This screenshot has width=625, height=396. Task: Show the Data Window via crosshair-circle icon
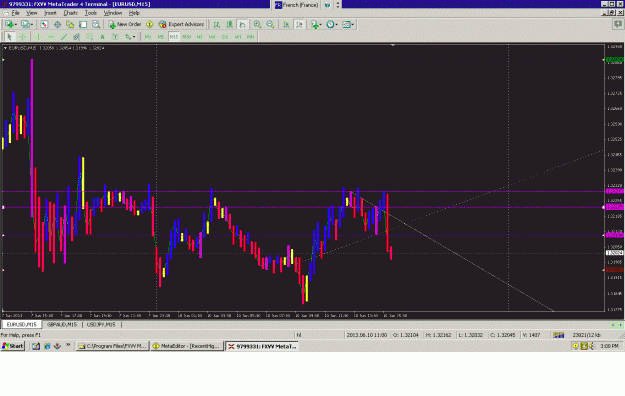pos(57,24)
